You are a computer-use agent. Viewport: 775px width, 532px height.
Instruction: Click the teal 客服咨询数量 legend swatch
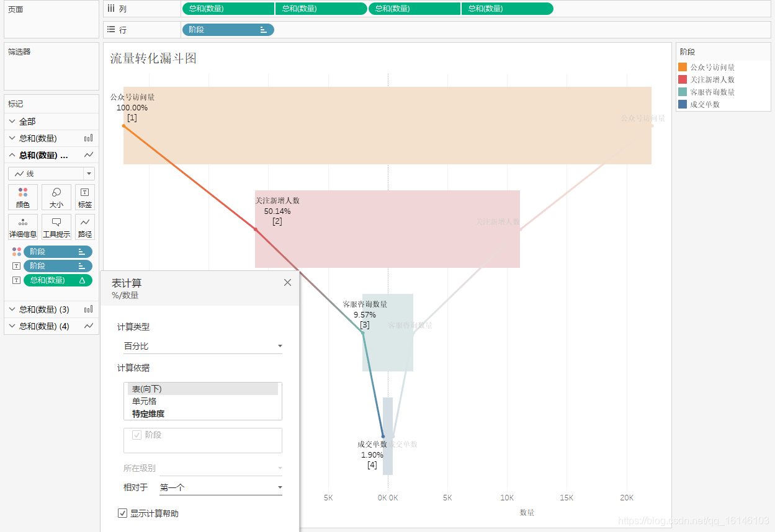[x=683, y=92]
